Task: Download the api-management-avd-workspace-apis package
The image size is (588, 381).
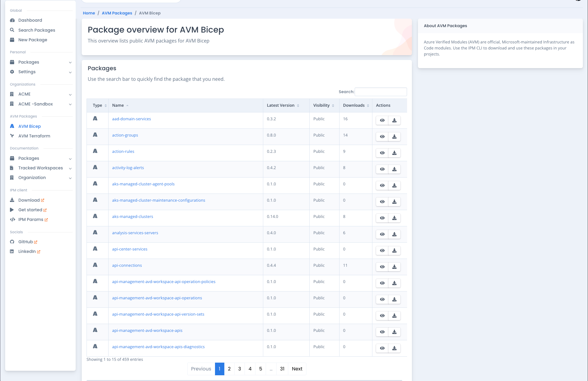Action: (394, 332)
